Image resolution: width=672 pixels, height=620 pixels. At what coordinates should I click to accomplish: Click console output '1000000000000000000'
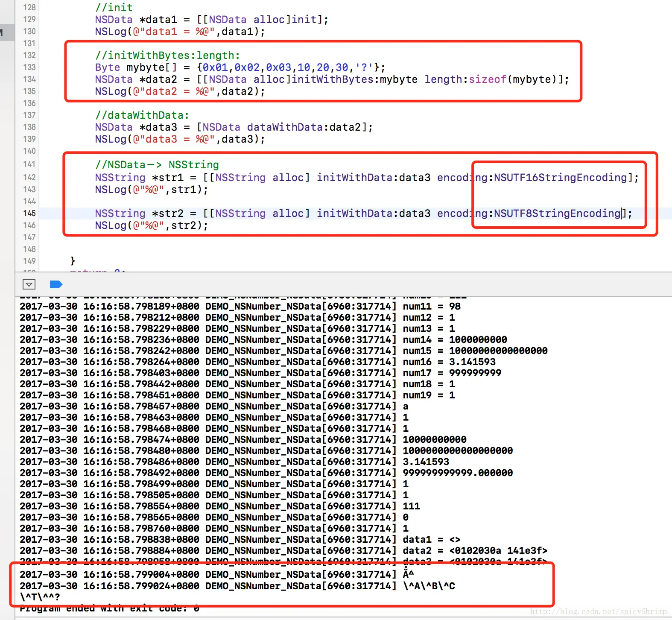click(458, 450)
